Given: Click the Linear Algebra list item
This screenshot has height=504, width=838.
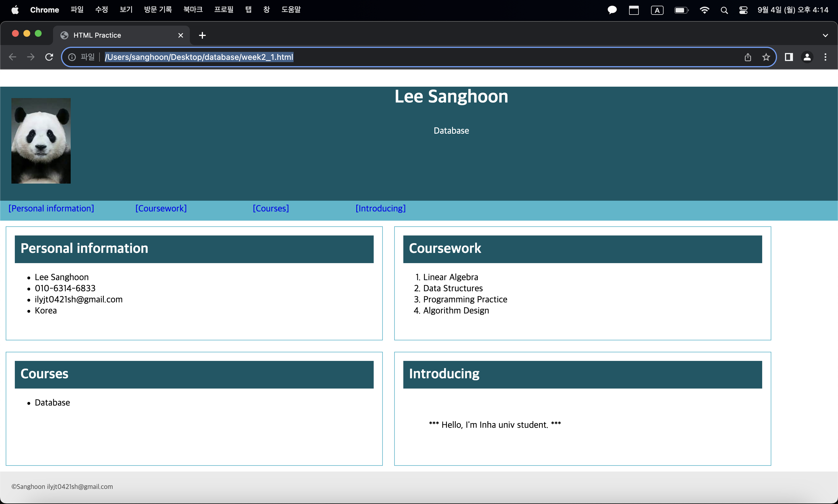Looking at the screenshot, I should coord(451,277).
